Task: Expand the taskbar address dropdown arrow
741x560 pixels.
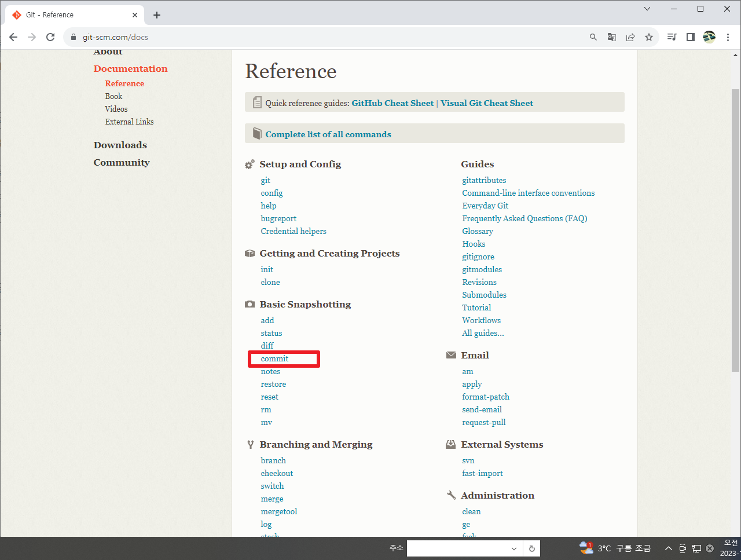Action: [x=513, y=548]
